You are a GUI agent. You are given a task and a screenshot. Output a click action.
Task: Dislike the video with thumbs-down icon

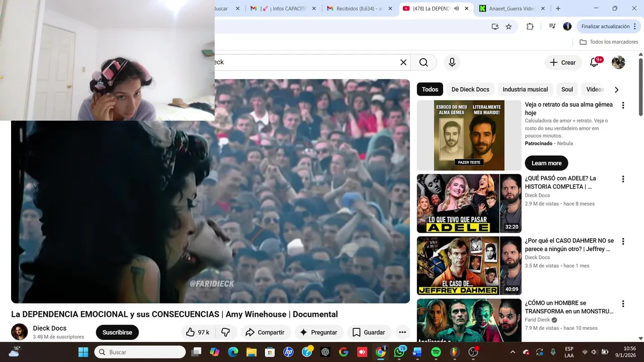[x=226, y=332]
